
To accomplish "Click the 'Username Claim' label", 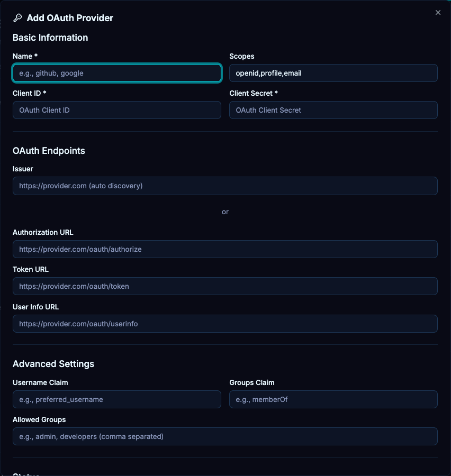I will 40,382.
